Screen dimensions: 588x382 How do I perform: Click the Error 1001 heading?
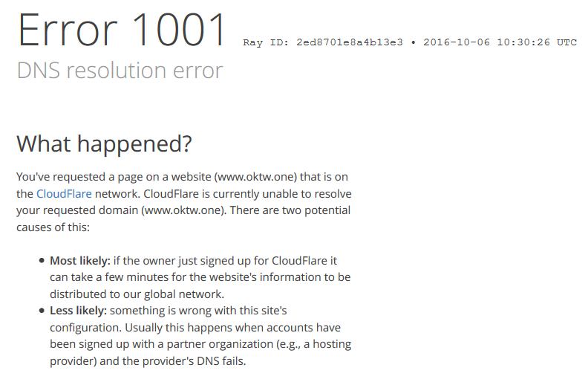pos(122,30)
